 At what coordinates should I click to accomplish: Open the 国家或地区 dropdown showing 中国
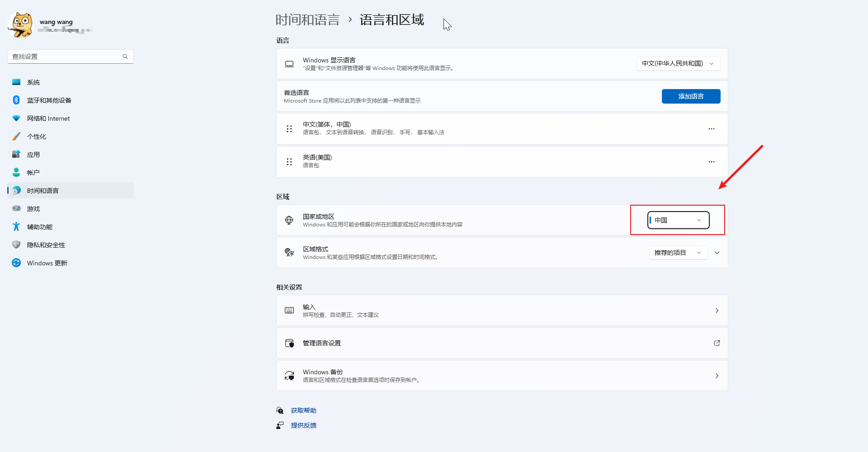pyautogui.click(x=678, y=220)
